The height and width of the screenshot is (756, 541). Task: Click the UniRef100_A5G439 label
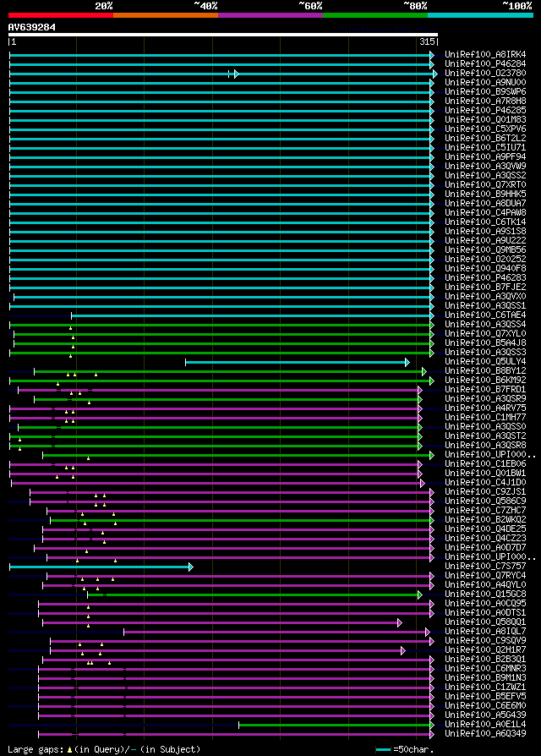pyautogui.click(x=485, y=715)
